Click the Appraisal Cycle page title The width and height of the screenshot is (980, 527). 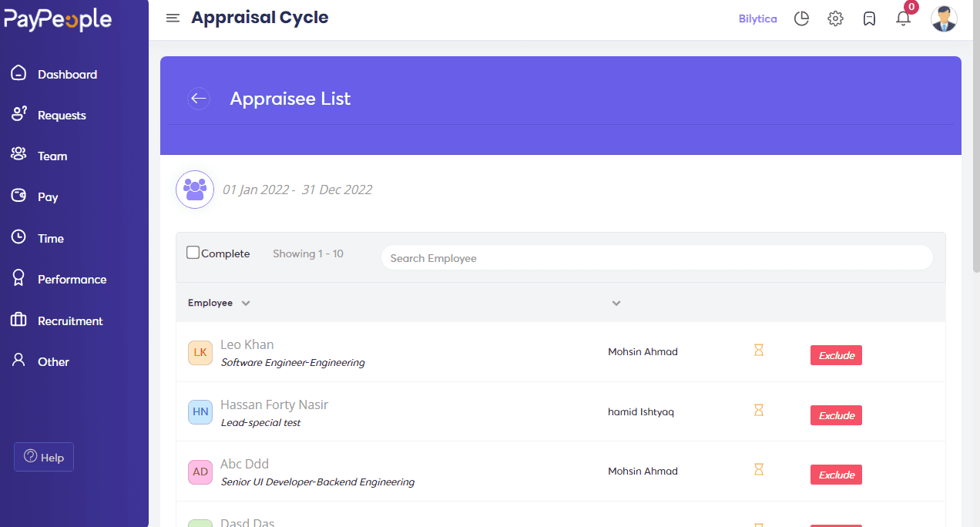260,18
